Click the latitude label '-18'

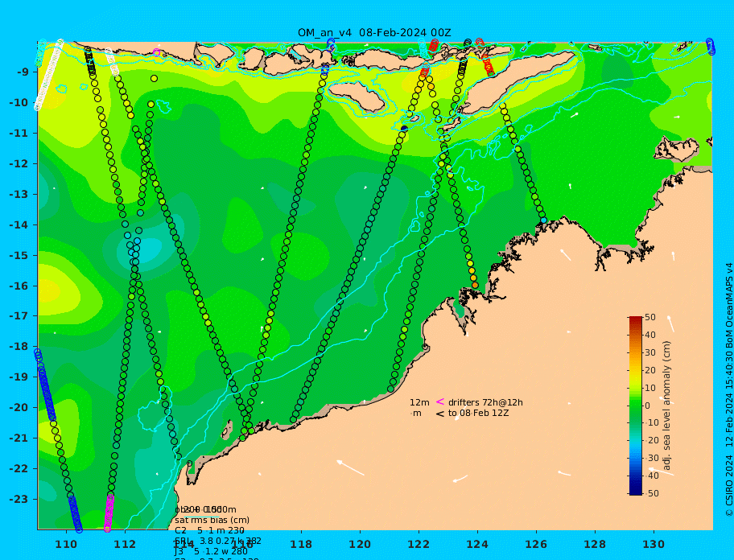(x=19, y=346)
